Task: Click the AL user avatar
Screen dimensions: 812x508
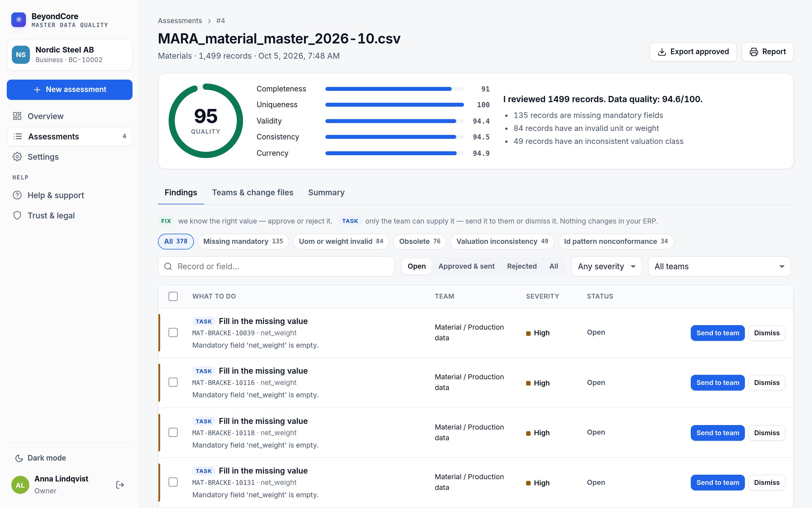Action: [x=20, y=485]
